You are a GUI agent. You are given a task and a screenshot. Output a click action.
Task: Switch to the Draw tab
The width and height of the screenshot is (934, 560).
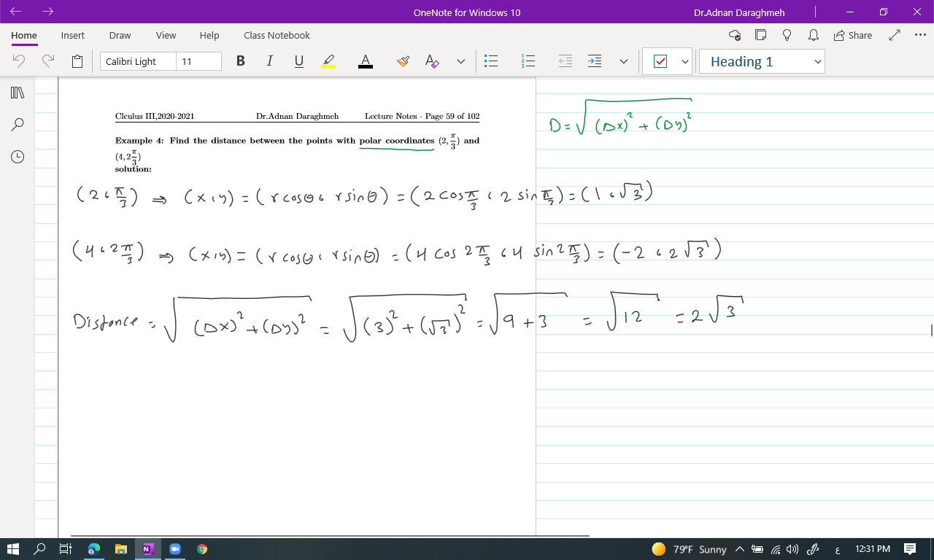pyautogui.click(x=120, y=35)
